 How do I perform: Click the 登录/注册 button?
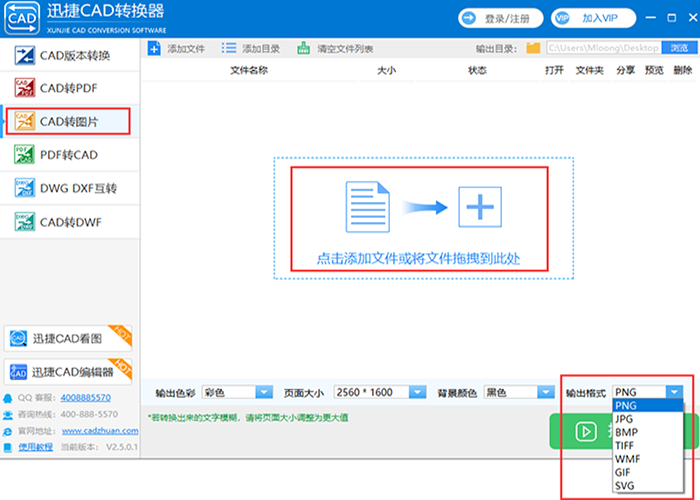(500, 18)
